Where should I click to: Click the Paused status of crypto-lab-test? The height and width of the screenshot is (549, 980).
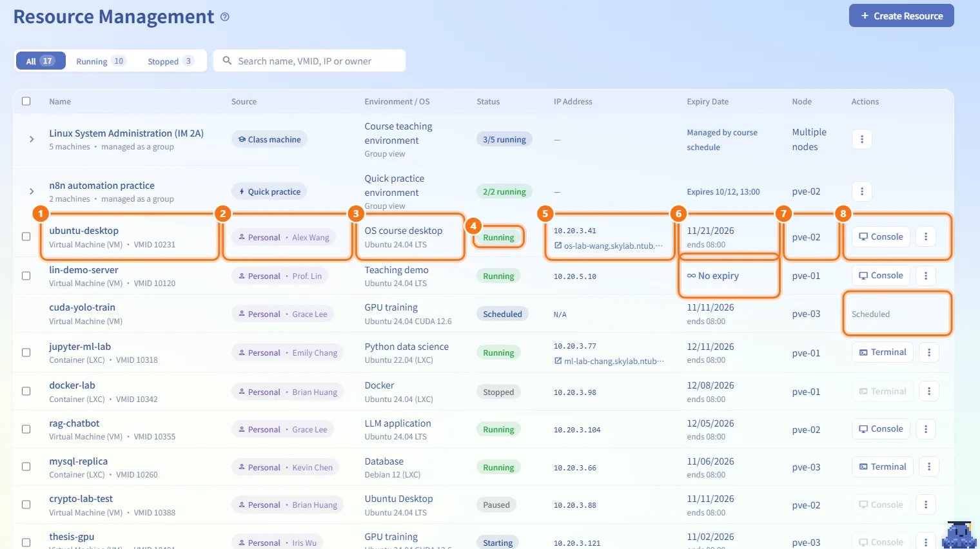pos(496,505)
